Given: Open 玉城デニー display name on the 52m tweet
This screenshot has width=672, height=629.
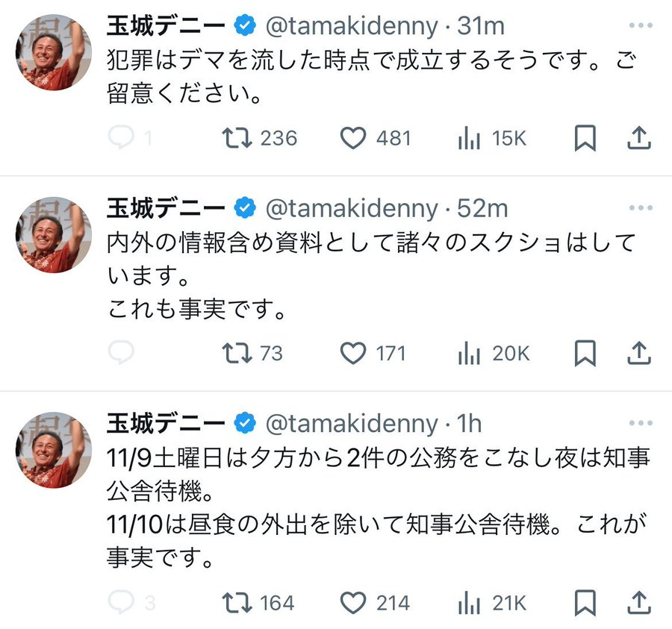Looking at the screenshot, I should pos(166,209).
